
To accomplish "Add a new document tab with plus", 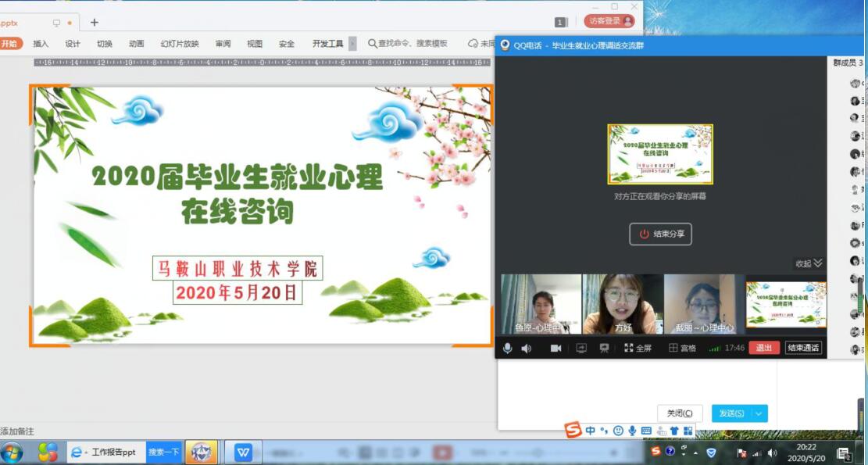I will click(94, 22).
